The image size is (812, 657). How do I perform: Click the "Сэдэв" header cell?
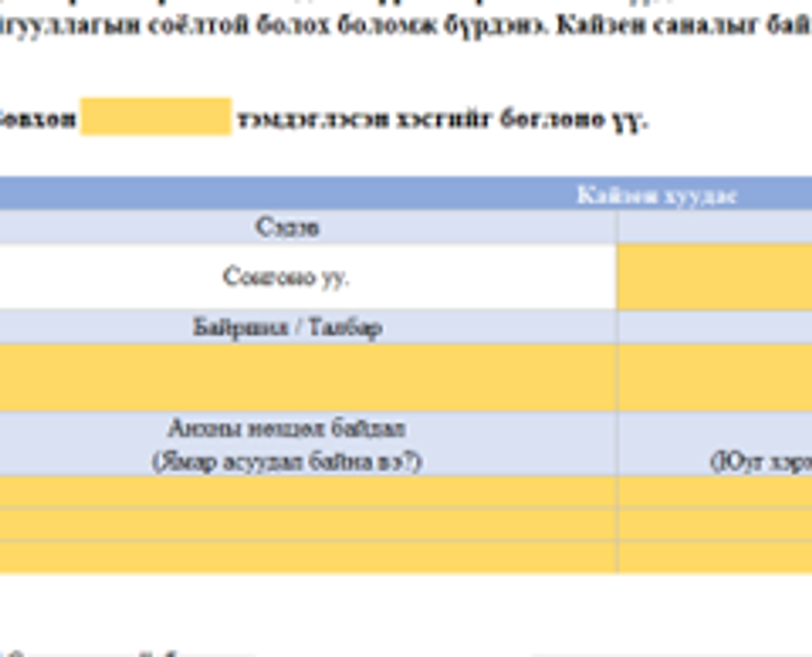(287, 227)
